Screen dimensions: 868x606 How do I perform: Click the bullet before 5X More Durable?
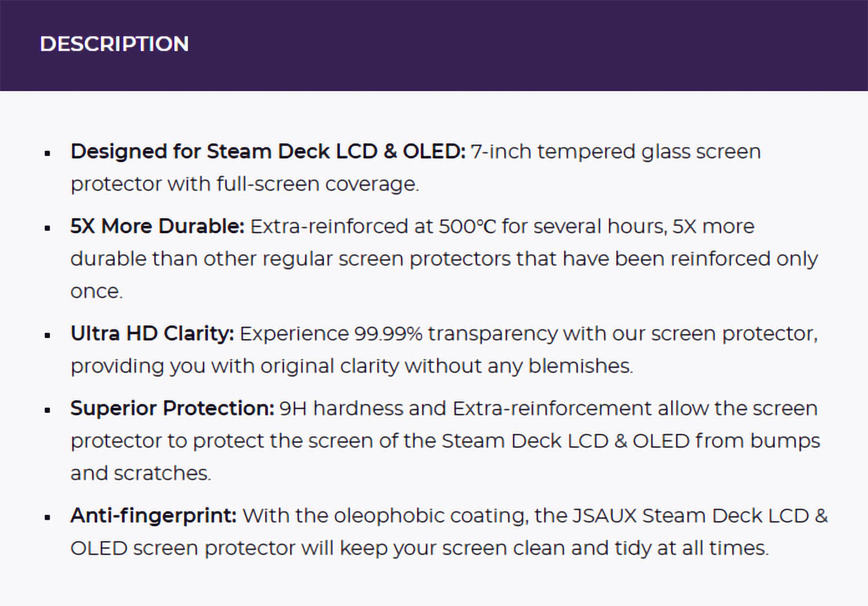click(47, 228)
